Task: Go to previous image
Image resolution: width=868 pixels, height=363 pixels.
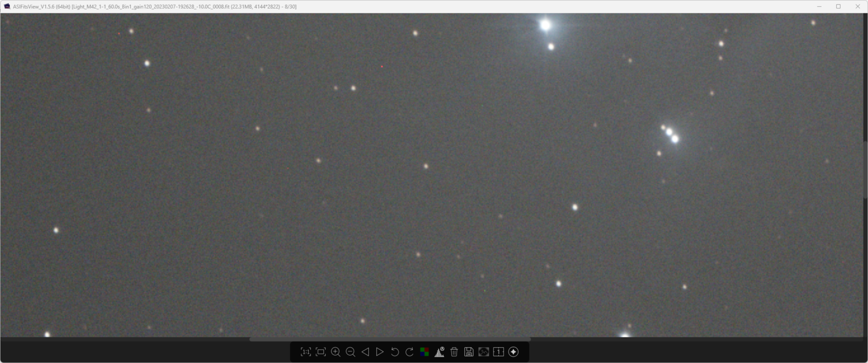Action: pyautogui.click(x=365, y=352)
